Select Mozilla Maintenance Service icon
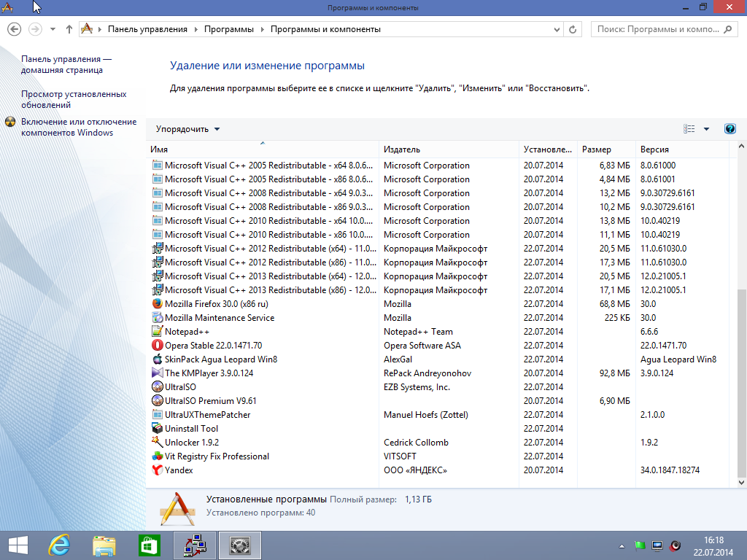 [x=158, y=318]
